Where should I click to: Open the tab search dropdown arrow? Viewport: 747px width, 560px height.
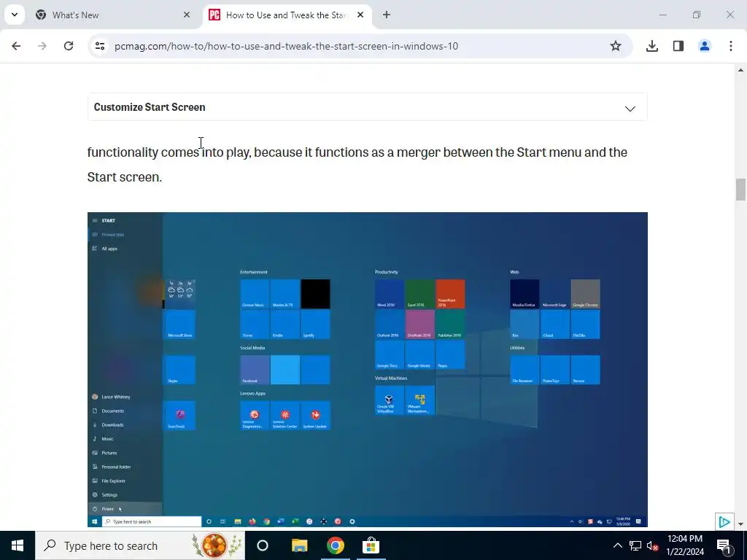(x=15, y=15)
